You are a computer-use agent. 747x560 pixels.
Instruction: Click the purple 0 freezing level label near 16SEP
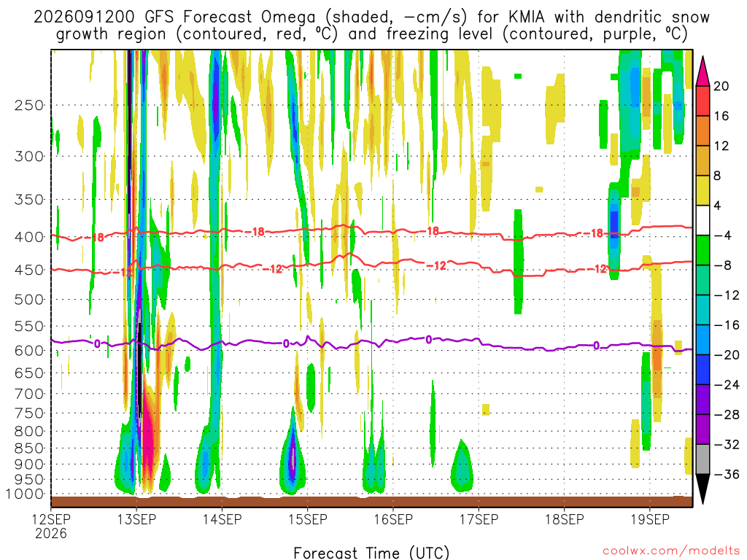pos(429,340)
